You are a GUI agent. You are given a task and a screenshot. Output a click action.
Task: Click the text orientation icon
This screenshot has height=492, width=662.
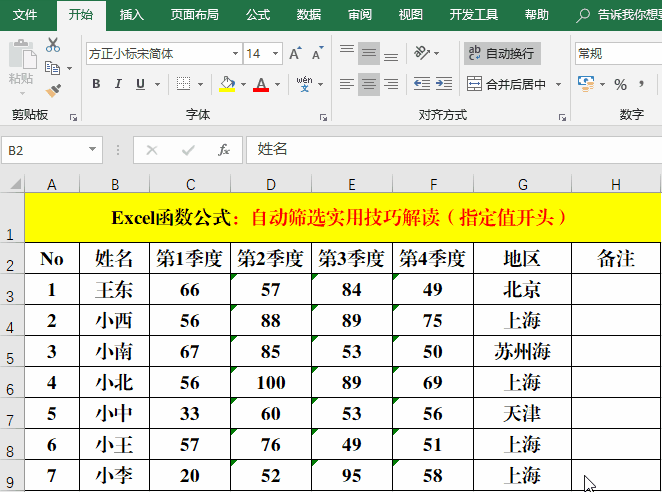point(423,53)
